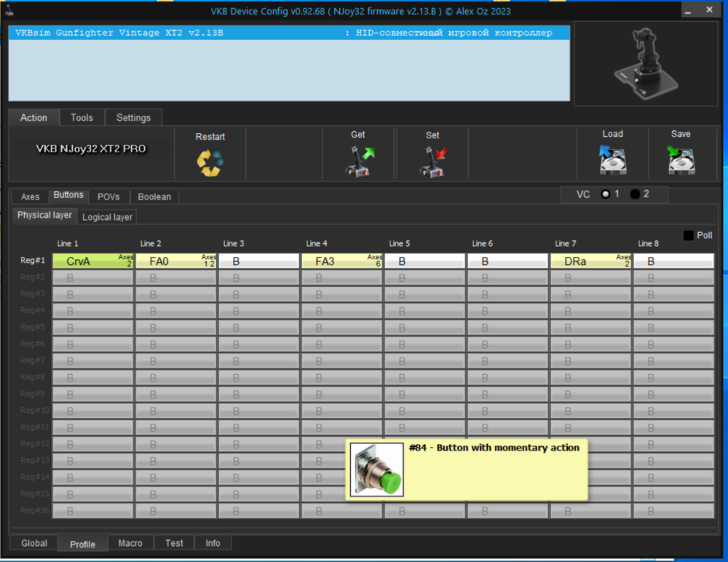Screen dimensions: 728x562
Task: Open the Test bottom tab
Action: coord(174,543)
